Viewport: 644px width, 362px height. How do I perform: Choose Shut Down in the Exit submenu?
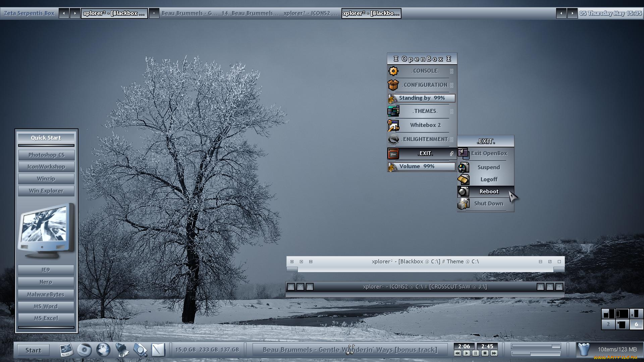click(x=488, y=203)
